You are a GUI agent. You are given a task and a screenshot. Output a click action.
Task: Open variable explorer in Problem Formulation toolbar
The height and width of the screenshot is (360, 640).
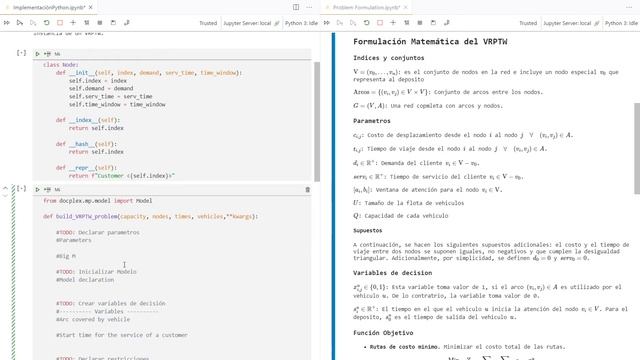pyautogui.click(x=420, y=23)
